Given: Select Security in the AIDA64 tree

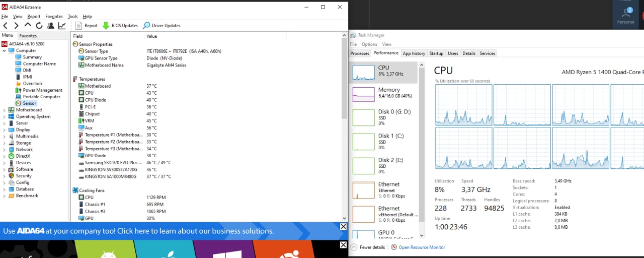Looking at the screenshot, I should pyautogui.click(x=24, y=176).
